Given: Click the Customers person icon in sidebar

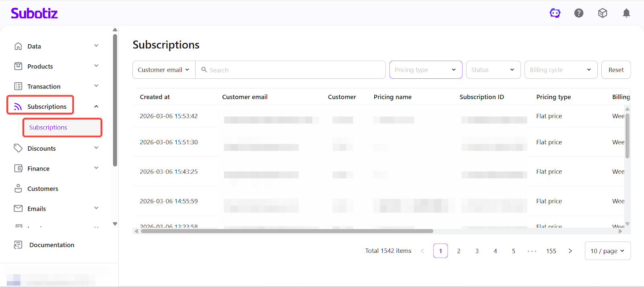Looking at the screenshot, I should [18, 189].
